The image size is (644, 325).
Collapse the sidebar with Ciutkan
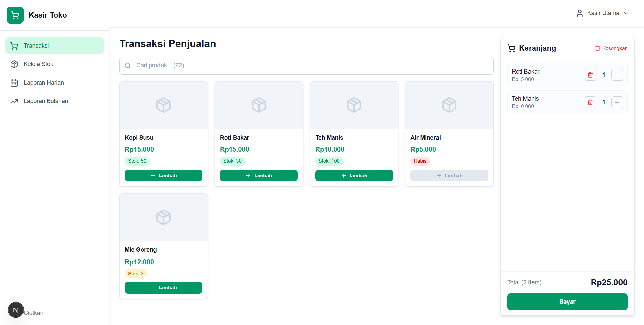(x=34, y=313)
